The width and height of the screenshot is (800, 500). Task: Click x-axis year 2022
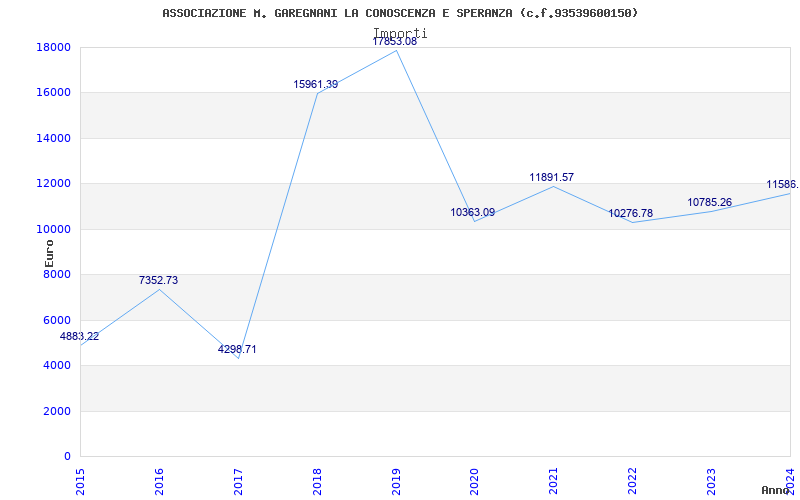(x=632, y=481)
